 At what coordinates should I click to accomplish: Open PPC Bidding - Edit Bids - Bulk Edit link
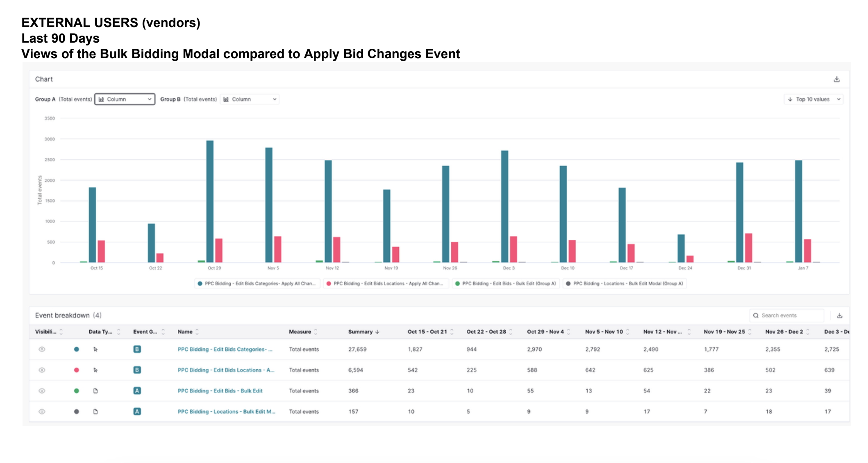[220, 390]
